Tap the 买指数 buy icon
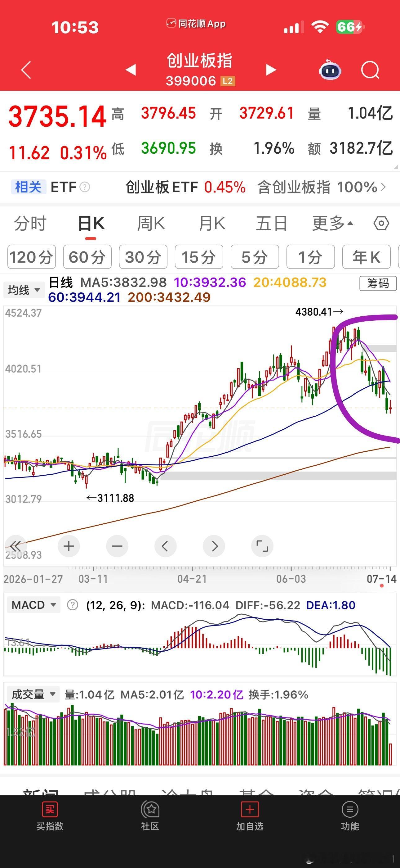This screenshot has width=400, height=868. point(50,816)
